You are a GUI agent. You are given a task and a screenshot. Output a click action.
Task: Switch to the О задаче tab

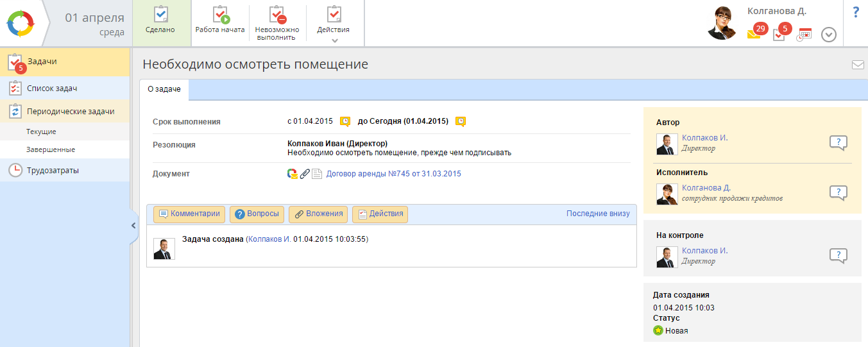pyautogui.click(x=164, y=89)
